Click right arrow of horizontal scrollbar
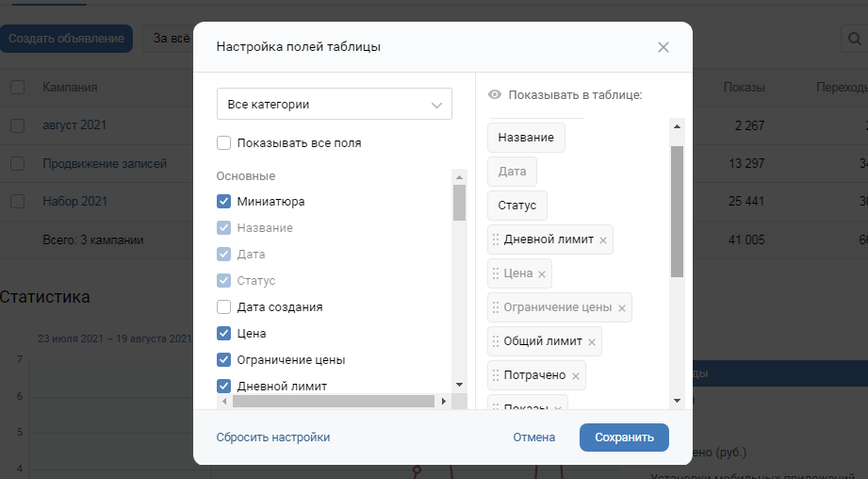 443,401
